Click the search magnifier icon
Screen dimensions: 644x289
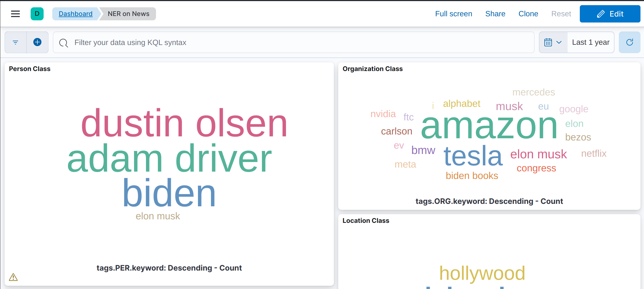[63, 43]
